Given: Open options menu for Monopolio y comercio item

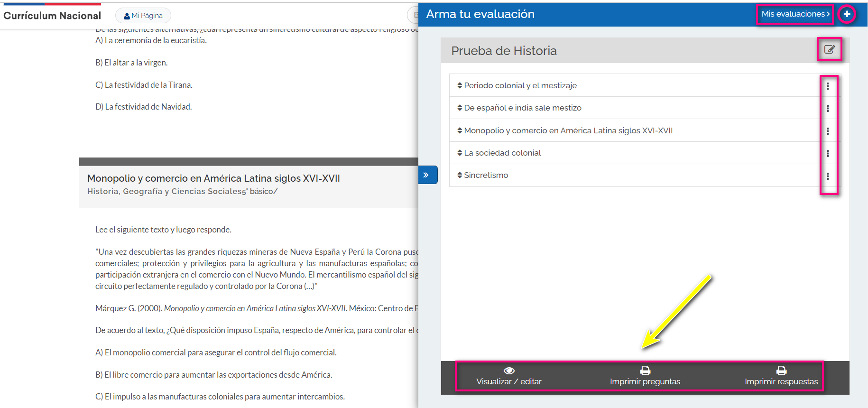Looking at the screenshot, I should pos(828,131).
